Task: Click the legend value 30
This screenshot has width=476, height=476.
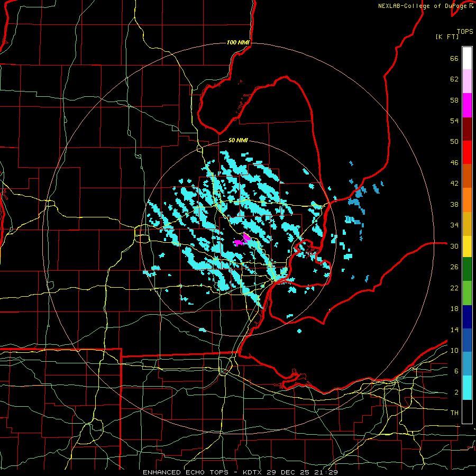Action: point(454,246)
